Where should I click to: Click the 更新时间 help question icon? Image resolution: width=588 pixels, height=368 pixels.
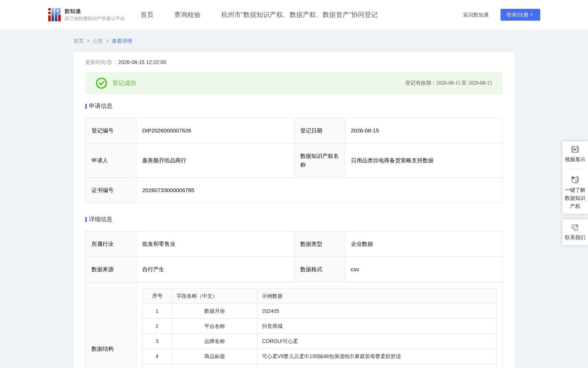pos(109,62)
